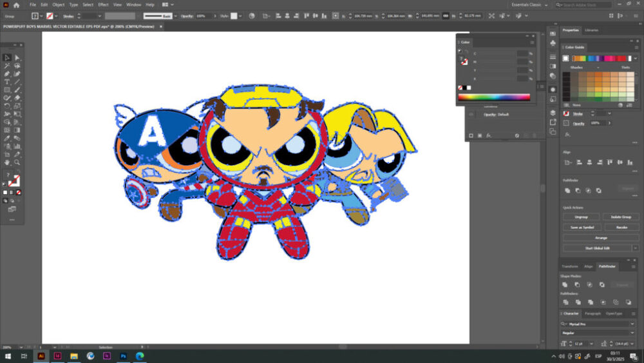644x363 pixels.
Task: Pick a color from the spectrum bar
Action: point(494,97)
